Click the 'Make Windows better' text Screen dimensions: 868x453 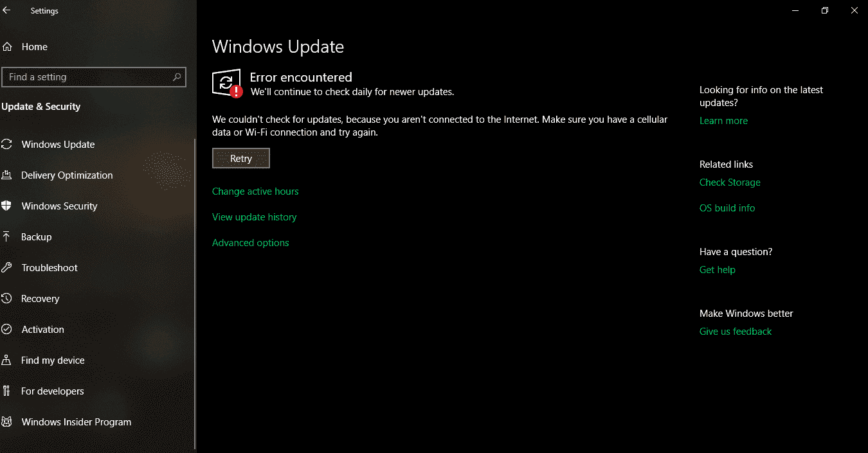click(x=746, y=314)
